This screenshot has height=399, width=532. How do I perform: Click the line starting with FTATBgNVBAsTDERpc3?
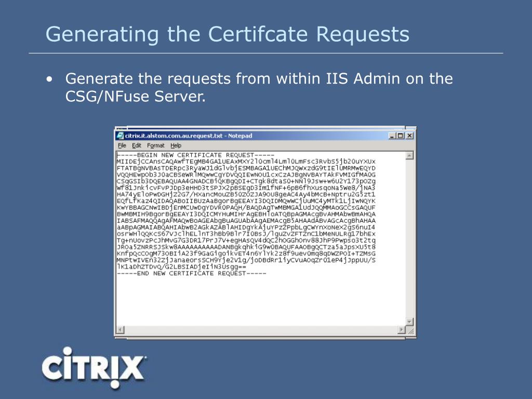tap(246, 168)
